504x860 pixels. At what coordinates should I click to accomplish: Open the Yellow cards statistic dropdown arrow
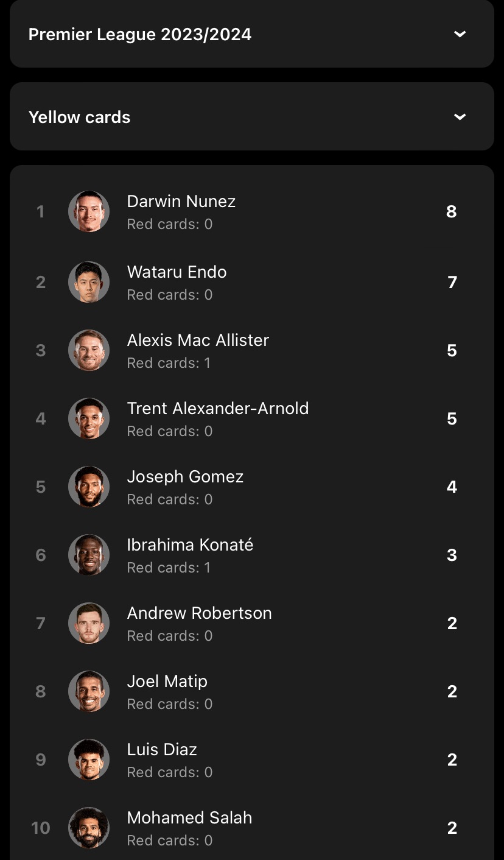(460, 116)
